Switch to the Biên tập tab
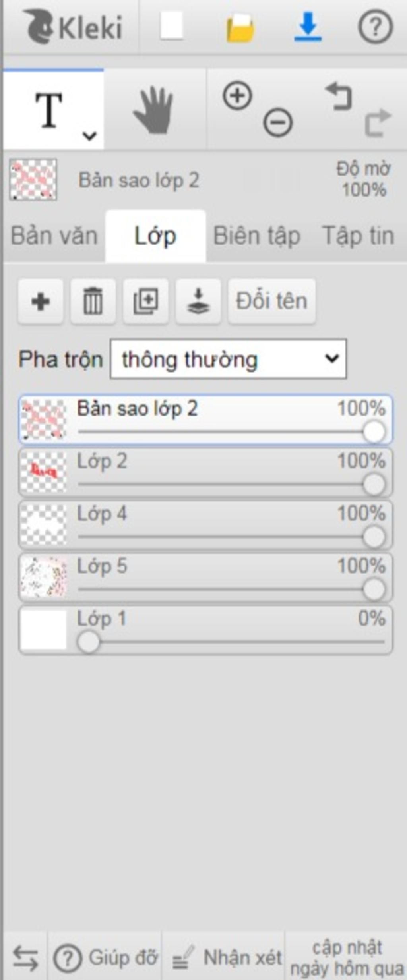 pyautogui.click(x=257, y=236)
